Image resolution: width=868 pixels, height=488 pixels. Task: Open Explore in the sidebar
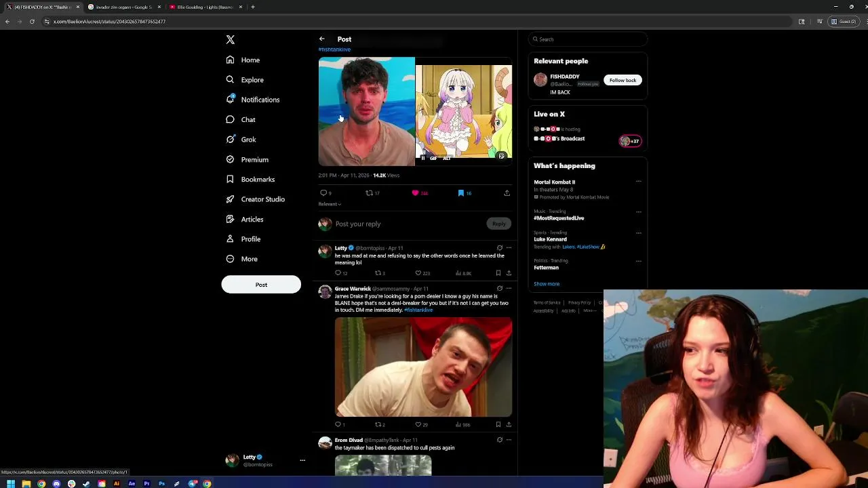tap(245, 80)
